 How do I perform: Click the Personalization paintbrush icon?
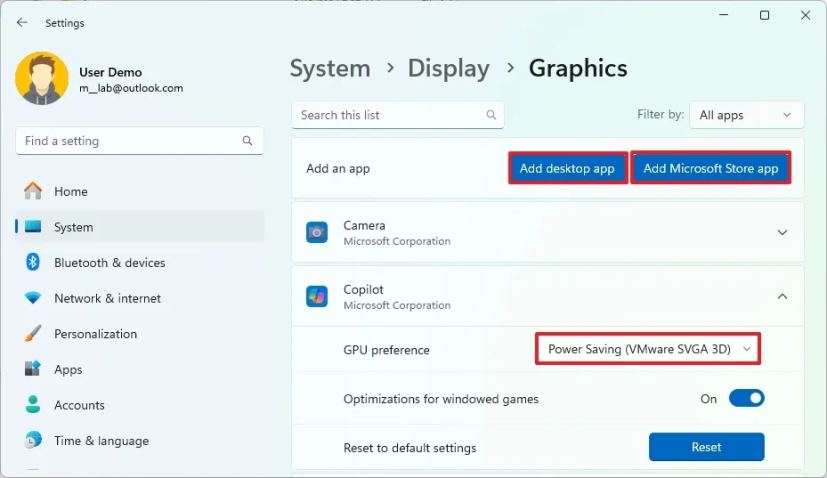[33, 333]
